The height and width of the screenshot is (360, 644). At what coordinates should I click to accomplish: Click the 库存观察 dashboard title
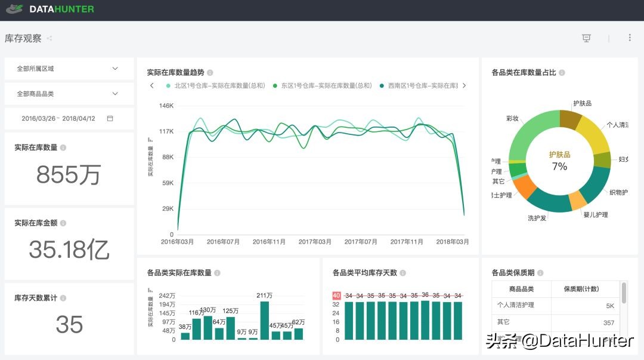23,38
